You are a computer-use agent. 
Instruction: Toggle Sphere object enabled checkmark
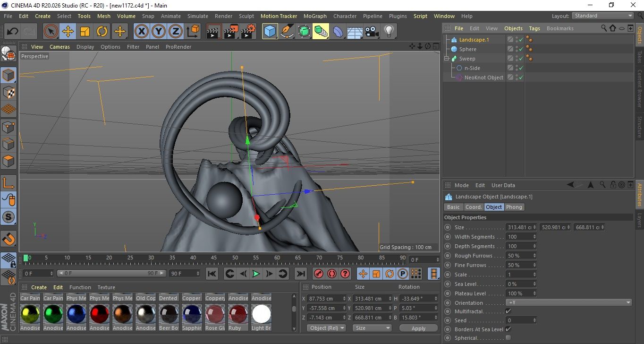(x=521, y=49)
